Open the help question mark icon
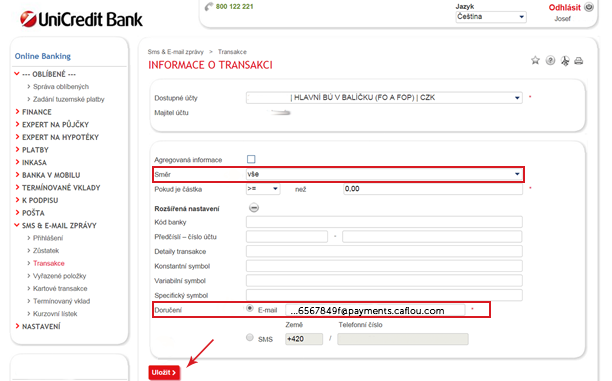The width and height of the screenshot is (612, 381). (550, 61)
